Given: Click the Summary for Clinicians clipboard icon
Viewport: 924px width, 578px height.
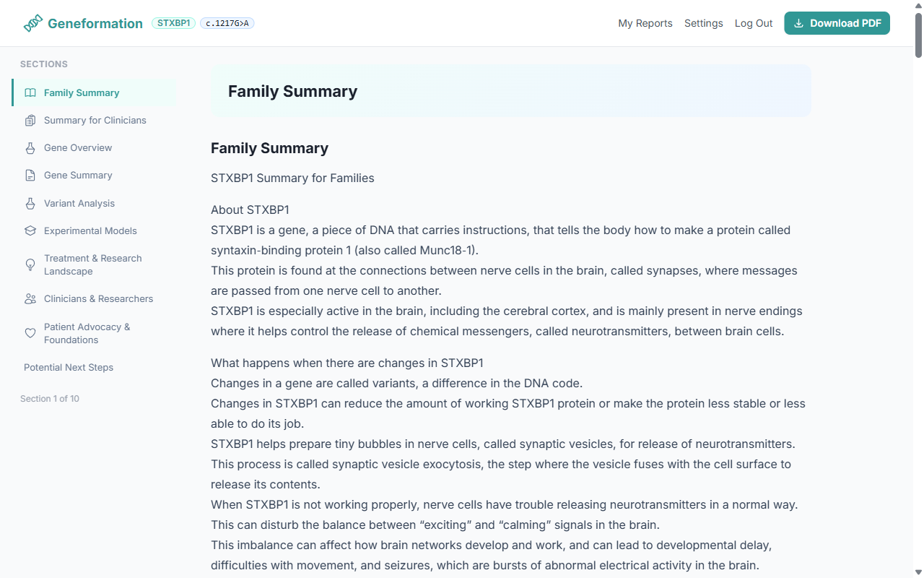Looking at the screenshot, I should click(x=30, y=120).
